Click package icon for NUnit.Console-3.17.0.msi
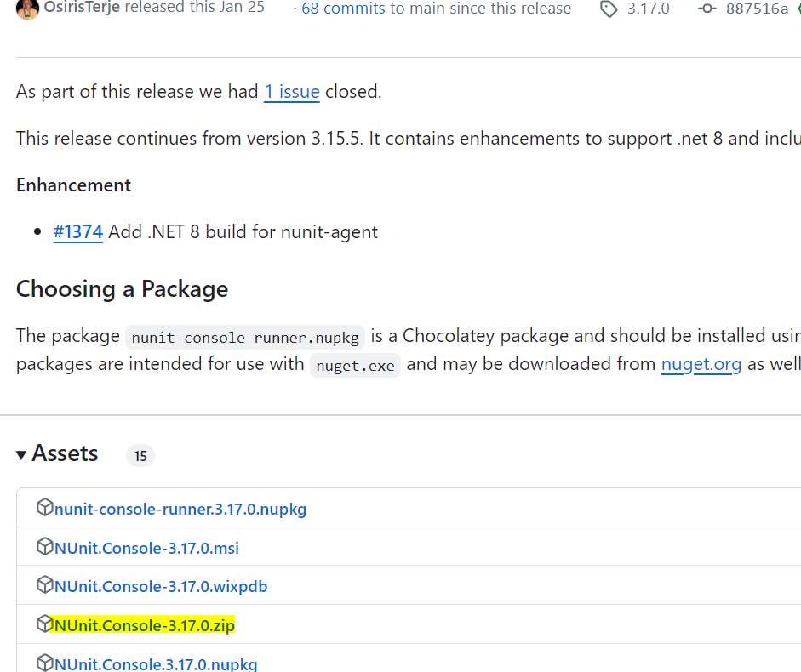The width and height of the screenshot is (801, 672). pyautogui.click(x=44, y=546)
